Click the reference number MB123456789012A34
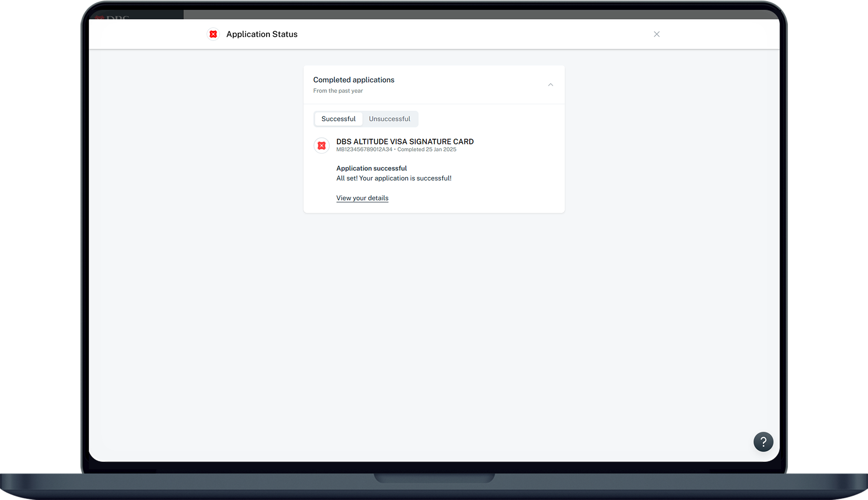The image size is (868, 500). pyautogui.click(x=364, y=150)
